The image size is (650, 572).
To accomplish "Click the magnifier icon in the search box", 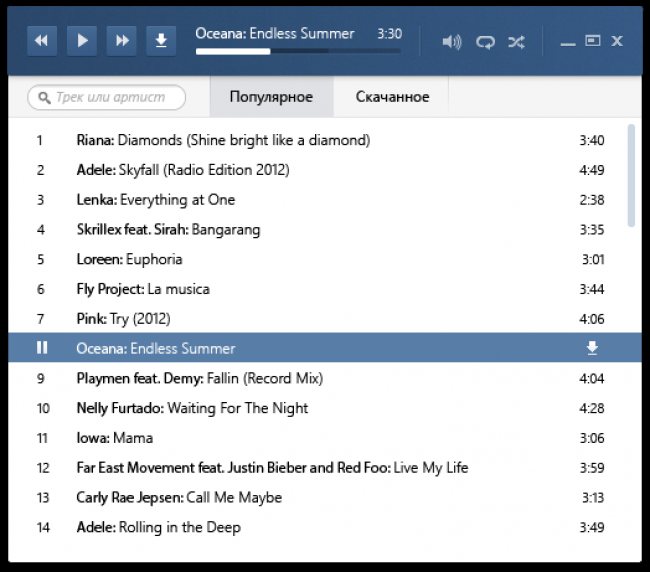I will (x=44, y=98).
